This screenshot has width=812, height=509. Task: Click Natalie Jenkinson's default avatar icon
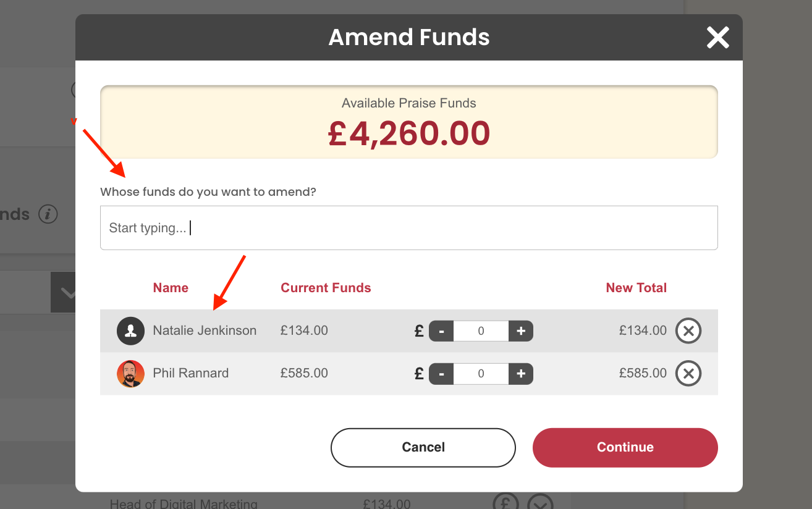[130, 330]
